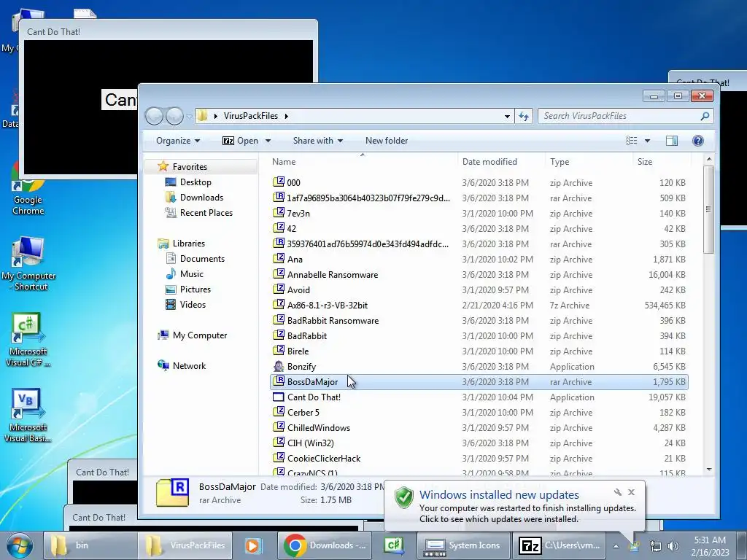Screen dimensions: 747x560
Task: Switch to Downloads Chrome taskbar window
Action: pos(324,545)
